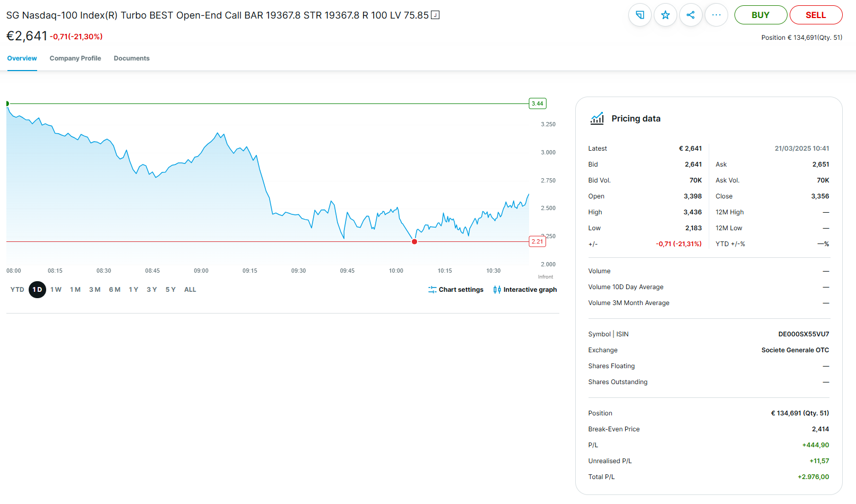Select the Overview tab

click(x=22, y=58)
